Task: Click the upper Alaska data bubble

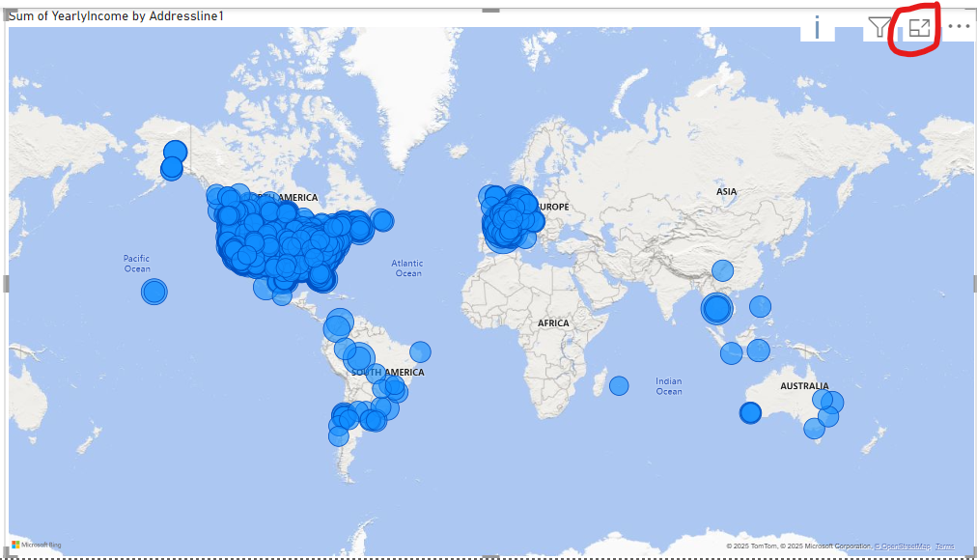Action: (x=175, y=151)
